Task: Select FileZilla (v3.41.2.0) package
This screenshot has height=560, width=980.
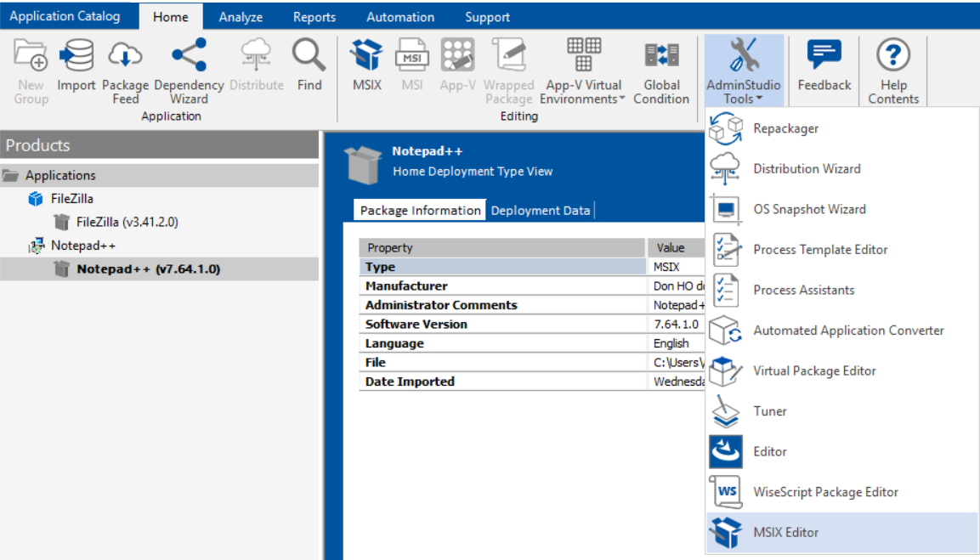Action: (127, 222)
